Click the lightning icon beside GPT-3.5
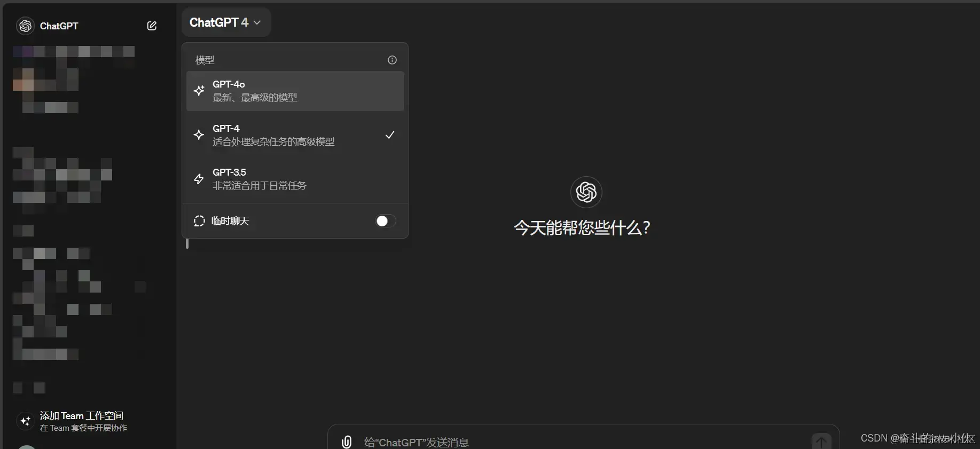This screenshot has height=449, width=980. click(199, 179)
